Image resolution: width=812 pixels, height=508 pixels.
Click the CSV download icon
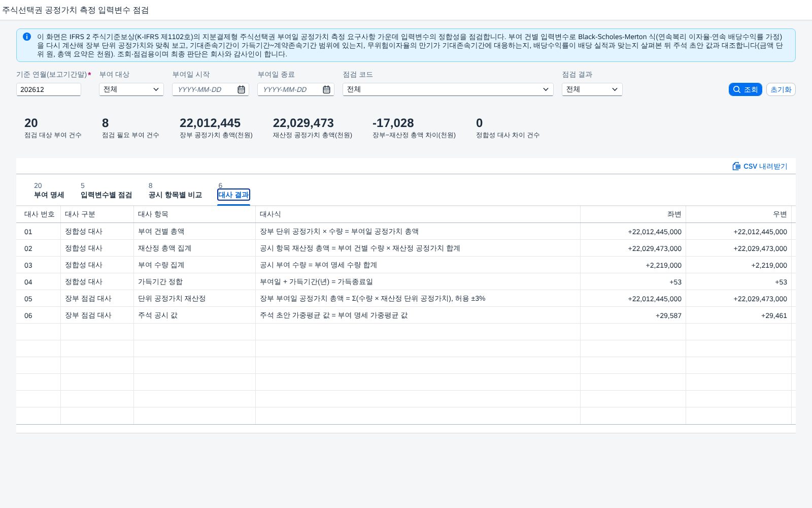(736, 166)
